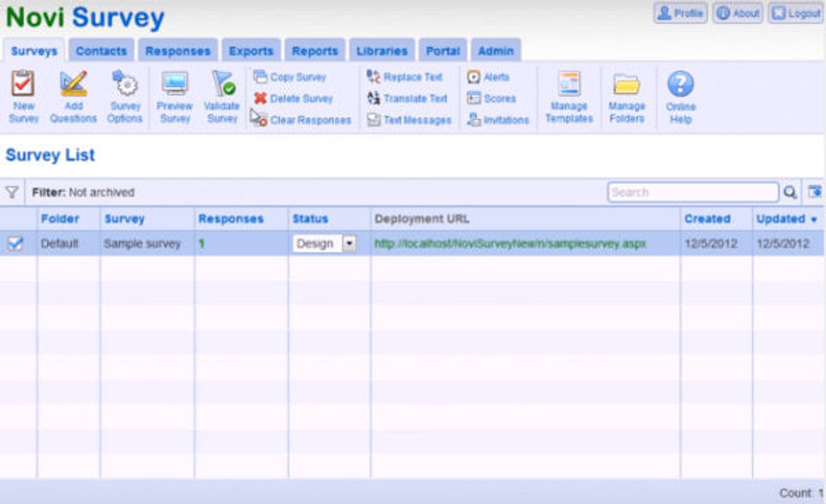The image size is (826, 504).
Task: Switch to the Surveys tab
Action: pos(34,51)
